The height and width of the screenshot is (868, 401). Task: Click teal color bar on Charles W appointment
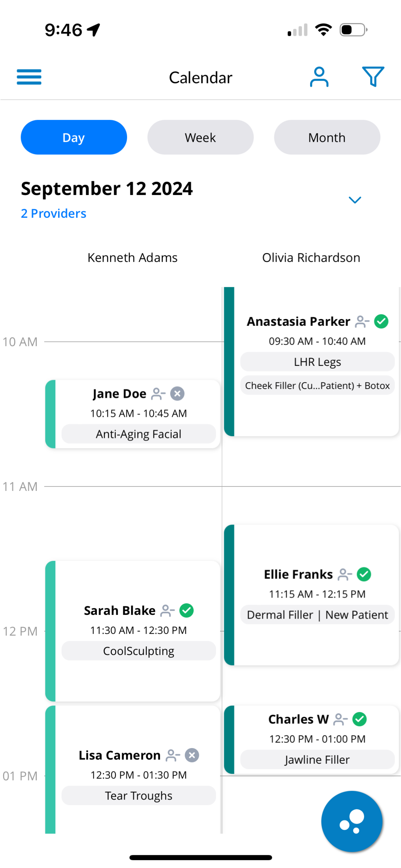click(x=229, y=740)
